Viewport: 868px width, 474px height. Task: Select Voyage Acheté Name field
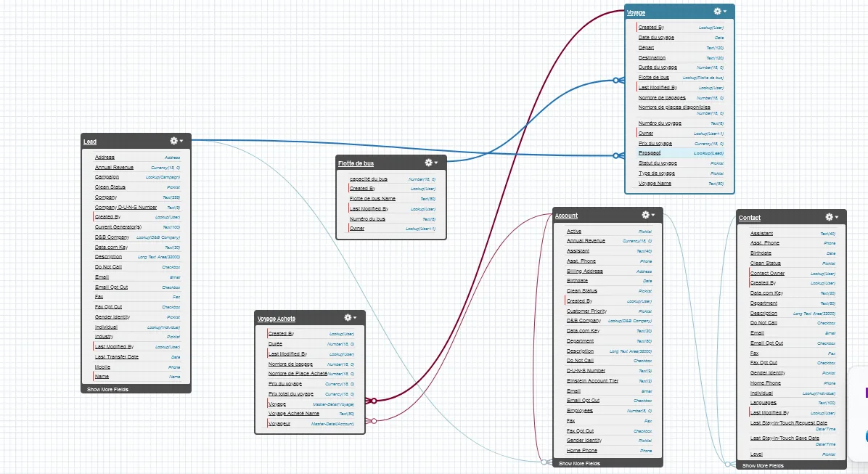[311, 413]
